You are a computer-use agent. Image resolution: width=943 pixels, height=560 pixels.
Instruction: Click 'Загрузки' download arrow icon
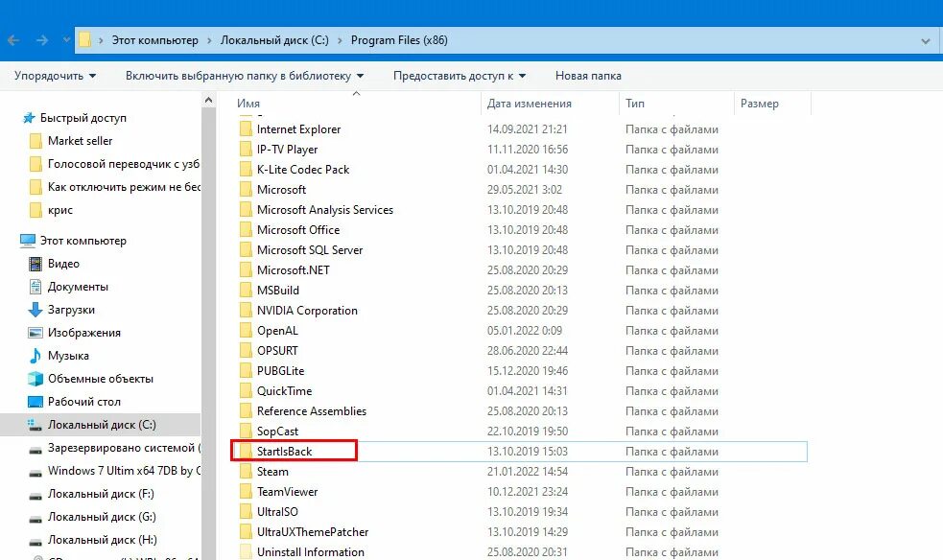(35, 310)
